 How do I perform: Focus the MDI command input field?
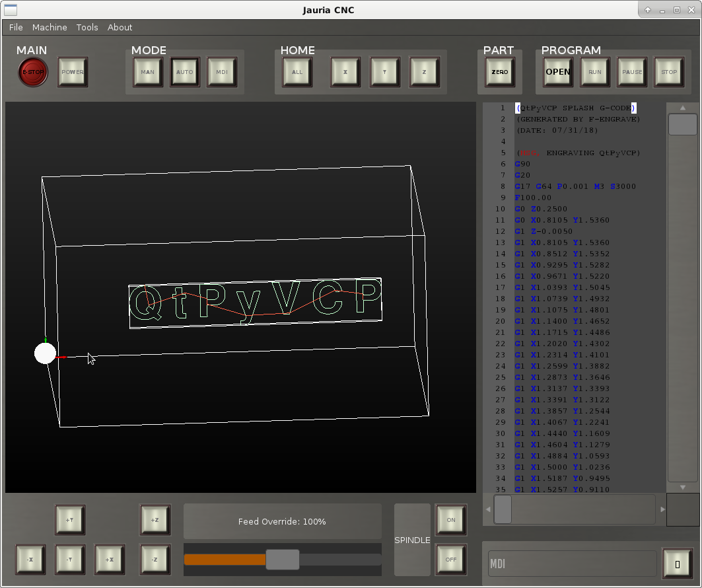coord(572,564)
